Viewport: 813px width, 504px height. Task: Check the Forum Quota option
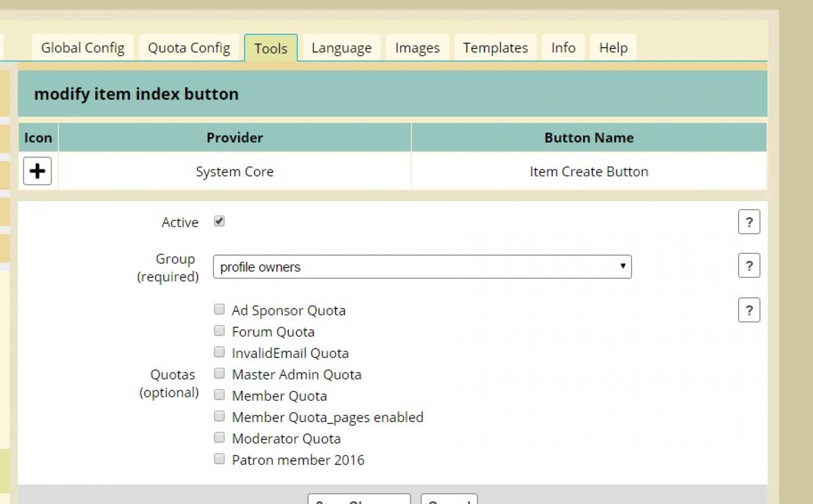[x=219, y=331]
